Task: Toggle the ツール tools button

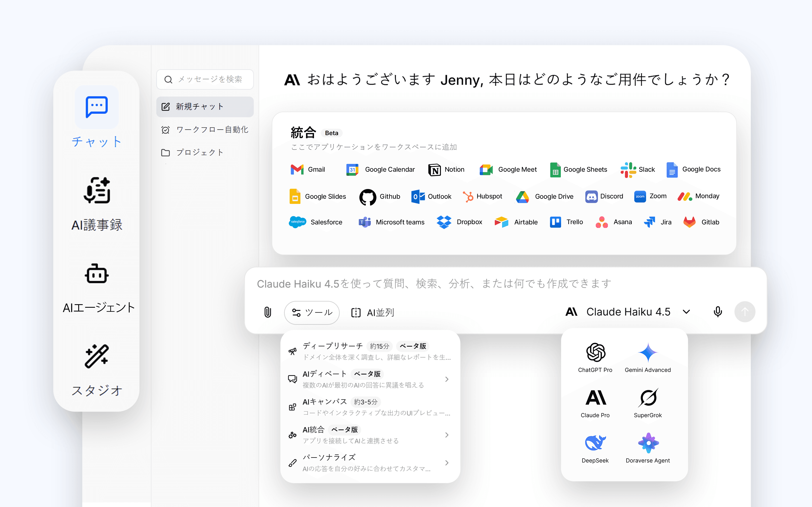Action: coord(312,313)
